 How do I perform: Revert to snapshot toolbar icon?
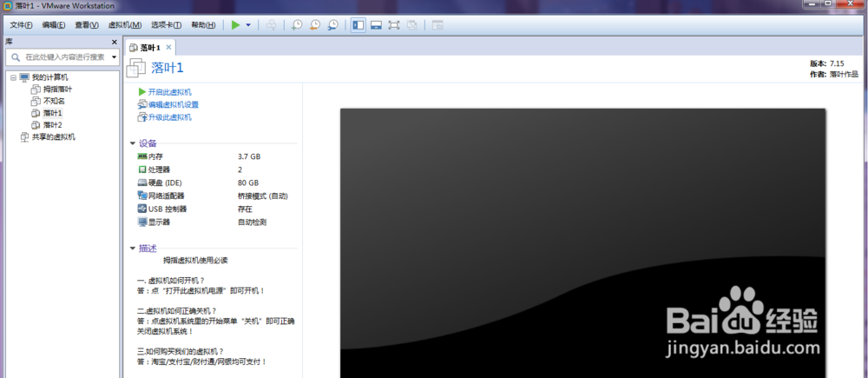pos(315,25)
